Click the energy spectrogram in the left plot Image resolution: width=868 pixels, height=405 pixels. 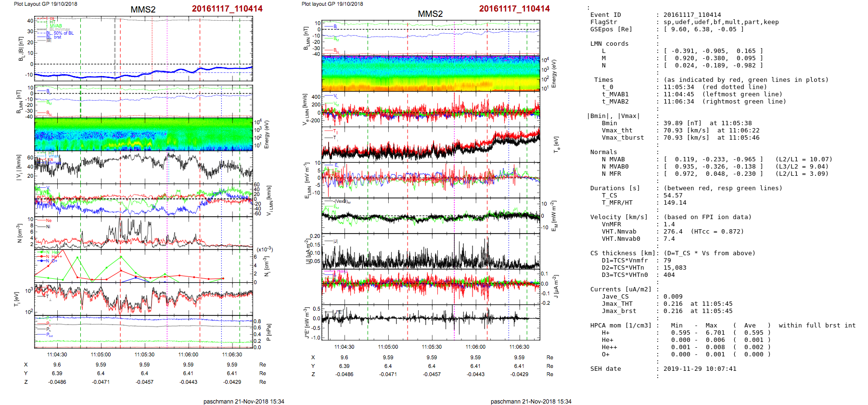pos(143,134)
